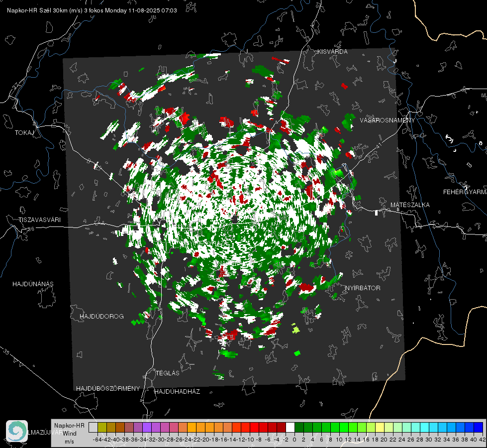Pick the dark blue swatch at legend end

479,427
